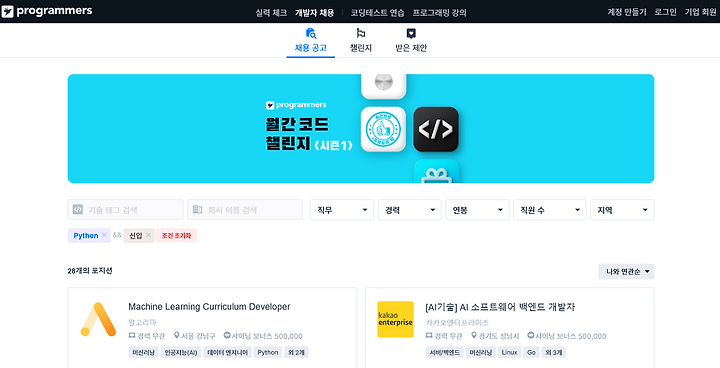
Task: Click the 인공지능(AI) tag
Action: (181, 352)
